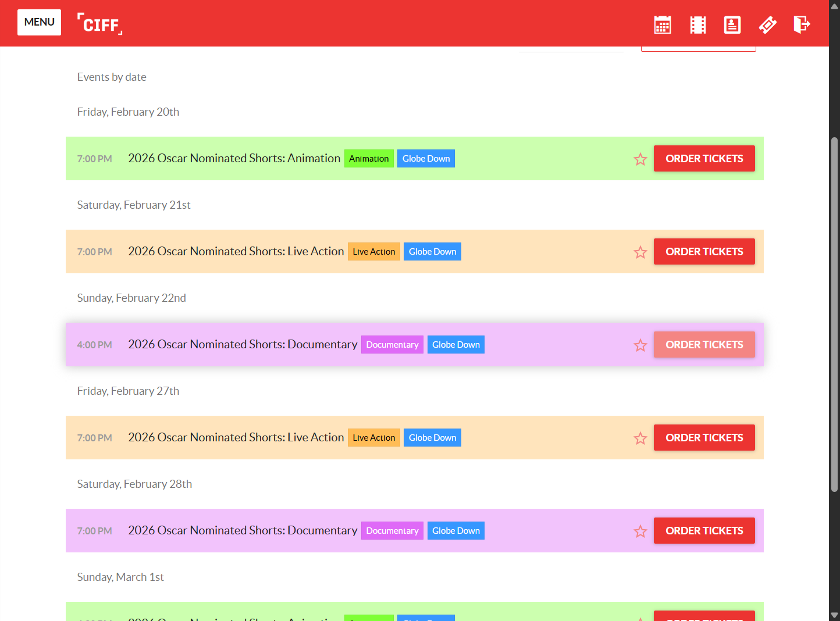Open Feb 22nd Oscar Shorts: Documentary title

click(x=243, y=344)
